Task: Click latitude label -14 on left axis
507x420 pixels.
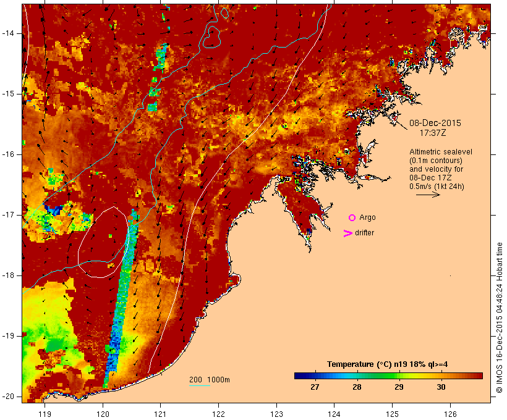Action: tap(8, 33)
